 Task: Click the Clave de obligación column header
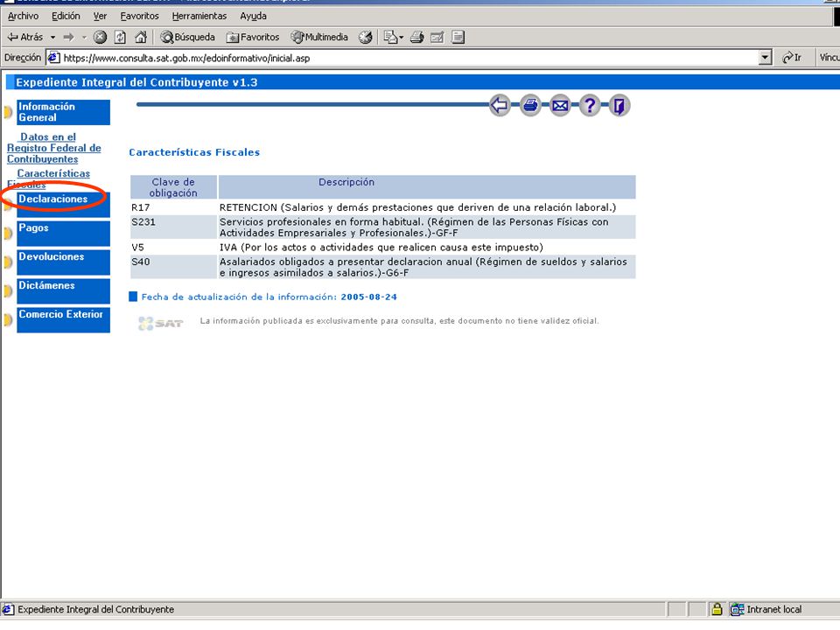pos(173,187)
